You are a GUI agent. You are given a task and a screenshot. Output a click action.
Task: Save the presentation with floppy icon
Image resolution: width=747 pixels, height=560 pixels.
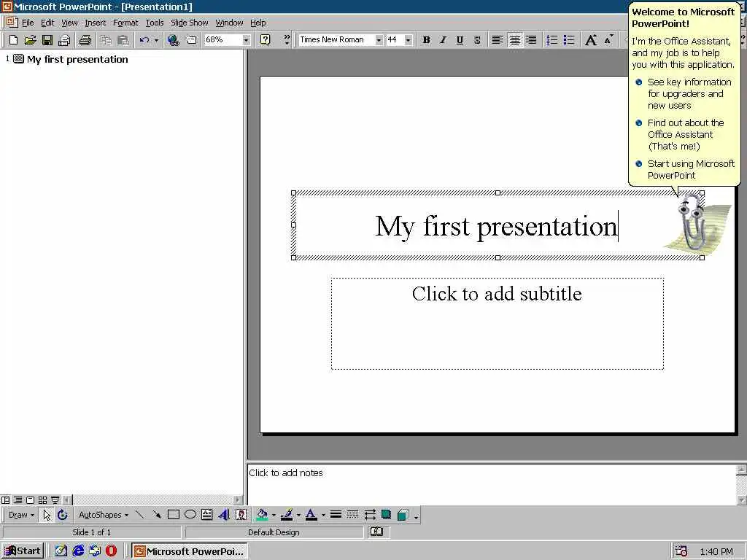point(47,40)
